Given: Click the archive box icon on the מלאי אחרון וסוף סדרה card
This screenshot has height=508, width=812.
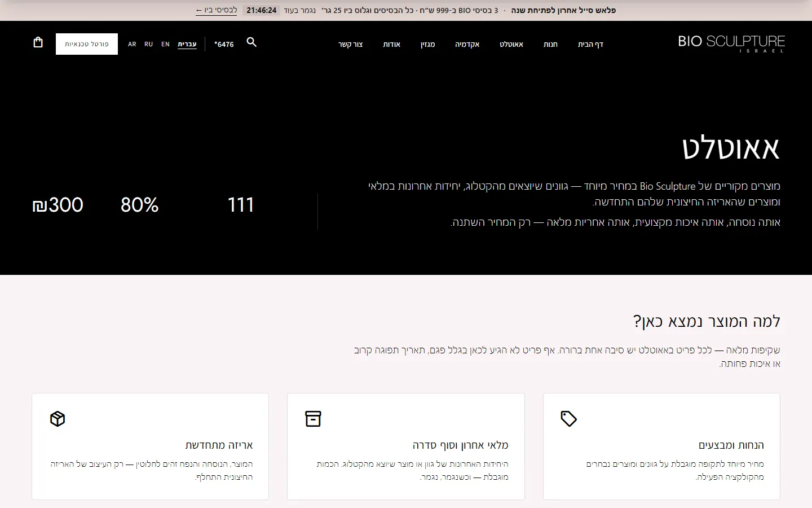Looking at the screenshot, I should (313, 419).
